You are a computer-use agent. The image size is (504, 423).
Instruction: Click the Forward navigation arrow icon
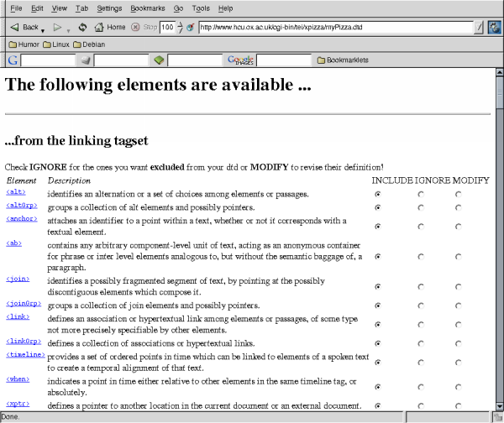(57, 27)
